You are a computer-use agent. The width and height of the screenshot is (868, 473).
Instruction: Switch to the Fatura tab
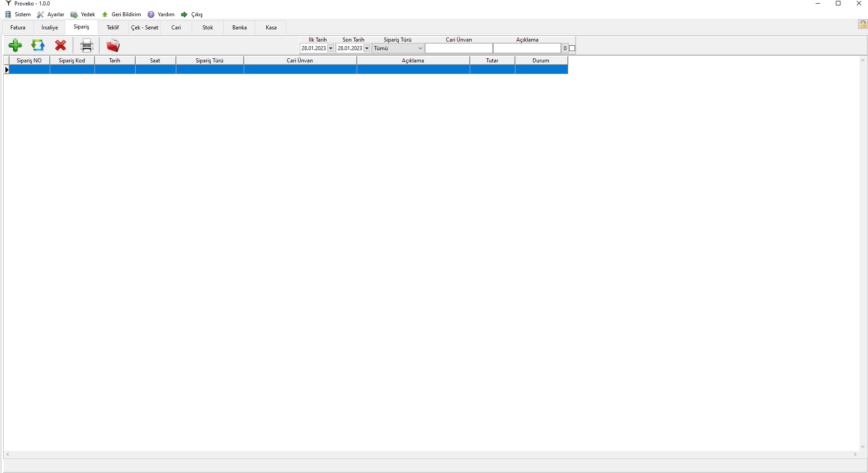tap(18, 28)
